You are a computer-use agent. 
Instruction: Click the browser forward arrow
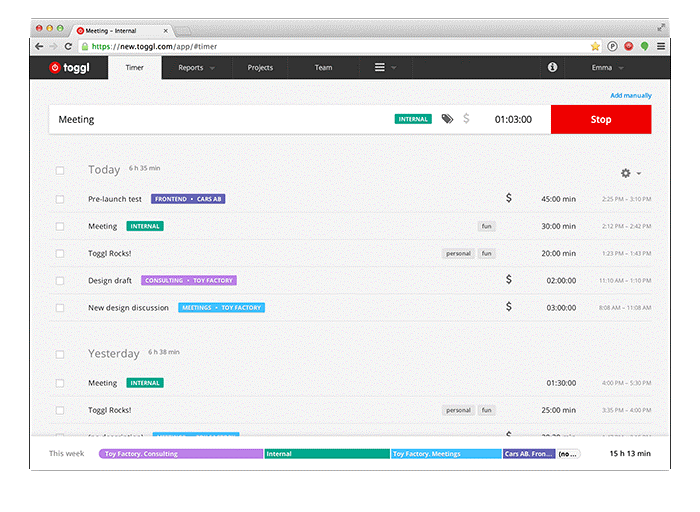point(54,46)
